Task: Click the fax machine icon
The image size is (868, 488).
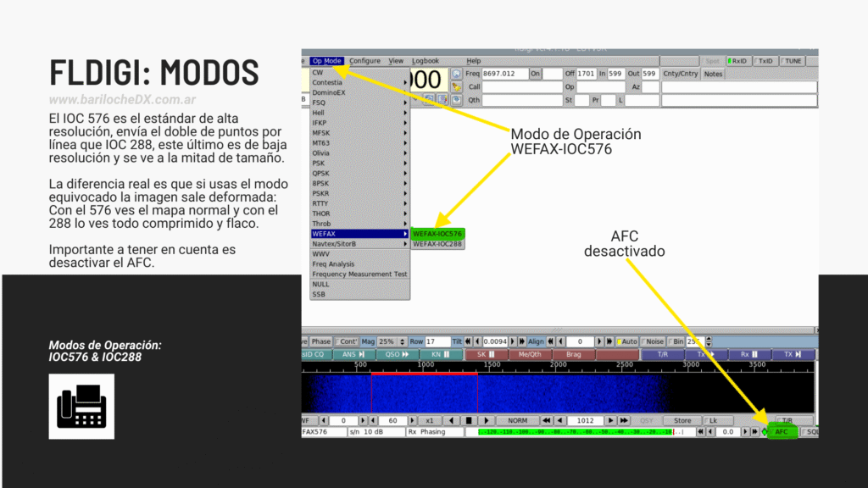Action: click(x=81, y=406)
